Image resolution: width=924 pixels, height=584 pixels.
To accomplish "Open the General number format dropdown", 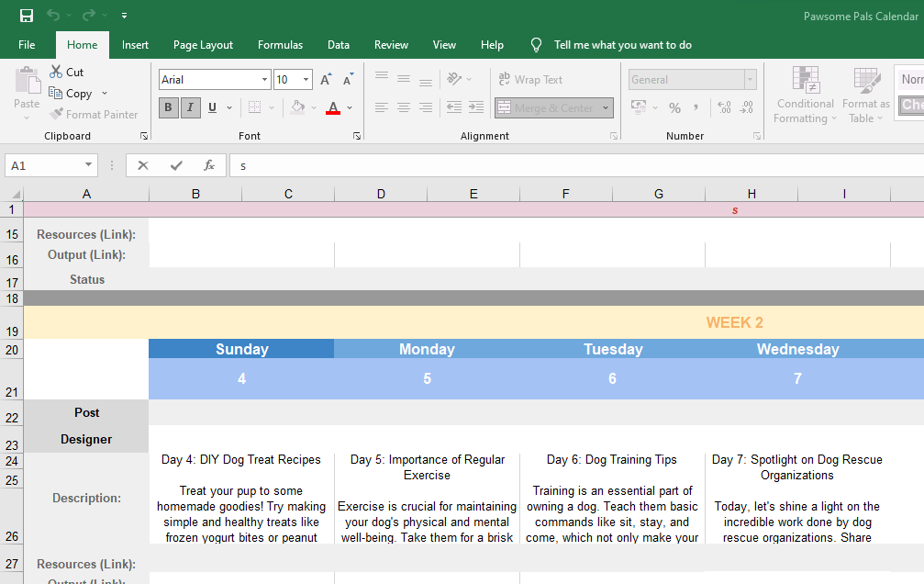I will [x=751, y=80].
